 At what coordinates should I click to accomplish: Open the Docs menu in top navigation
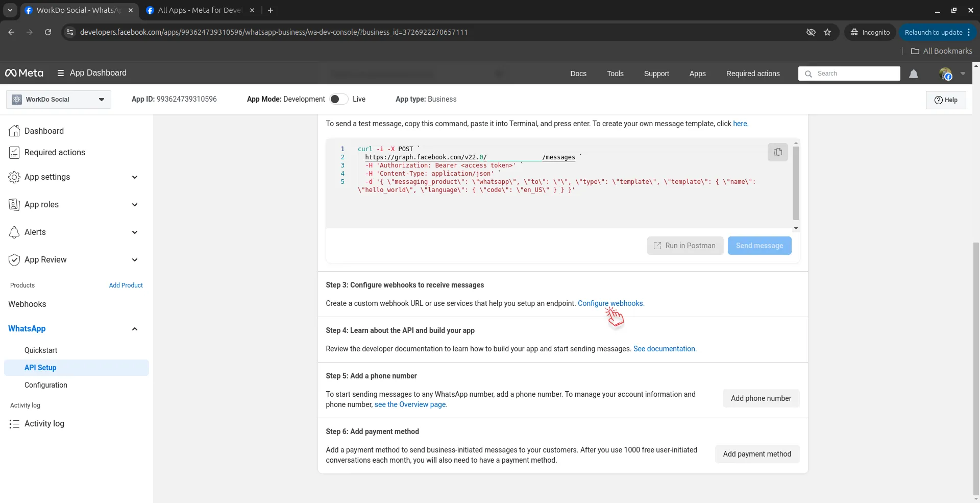[x=578, y=74]
